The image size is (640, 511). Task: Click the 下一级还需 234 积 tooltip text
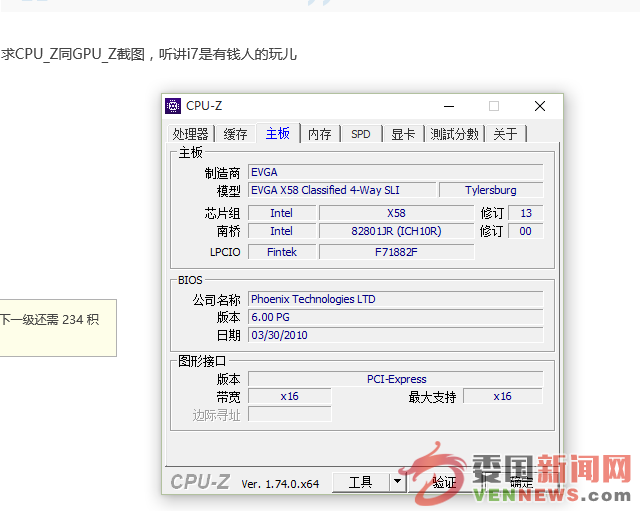[x=49, y=319]
